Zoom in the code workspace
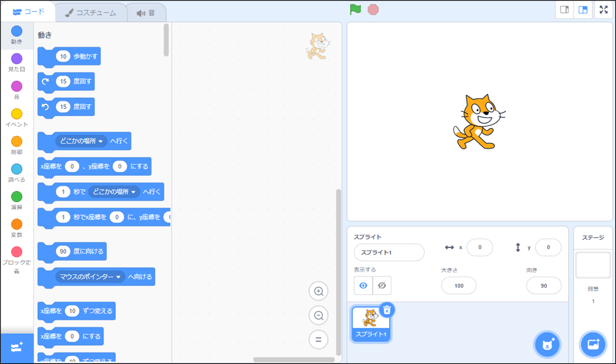616x364 pixels. (x=318, y=291)
